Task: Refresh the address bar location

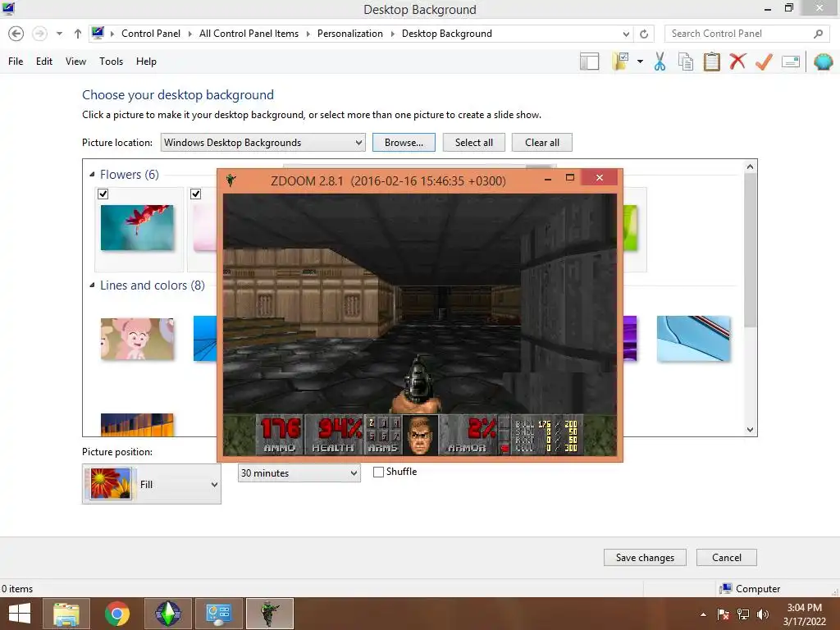Action: click(644, 34)
